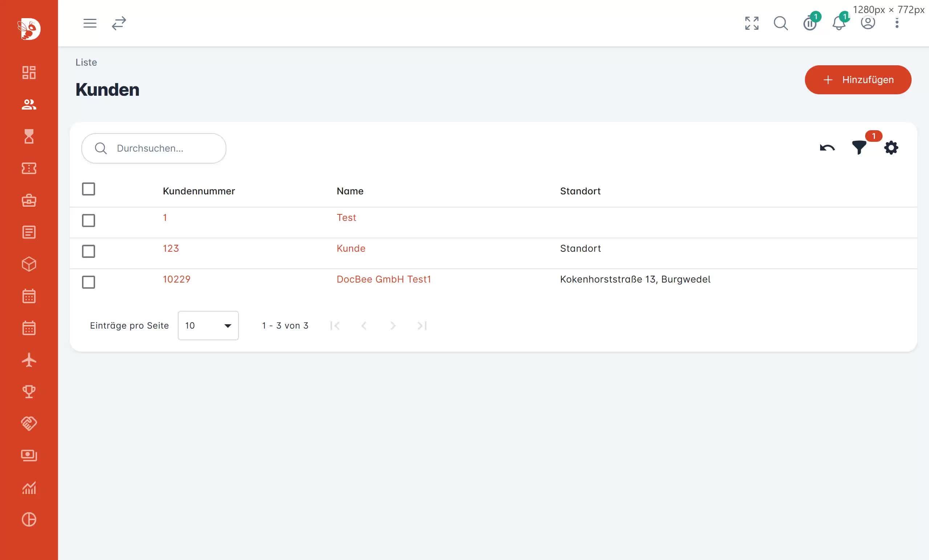The height and width of the screenshot is (560, 929).
Task: Open the three-dot more options menu
Action: click(897, 23)
